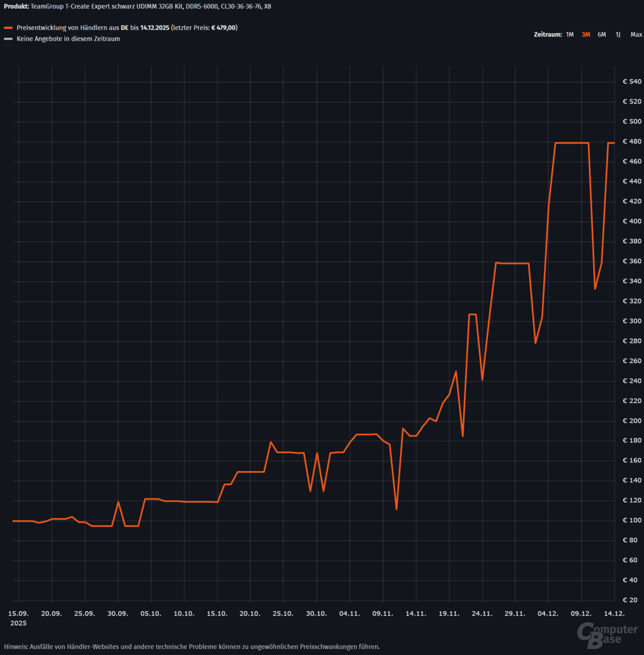Click the € 540 y-axis label
Screen dimensions: 644x655
tap(632, 81)
